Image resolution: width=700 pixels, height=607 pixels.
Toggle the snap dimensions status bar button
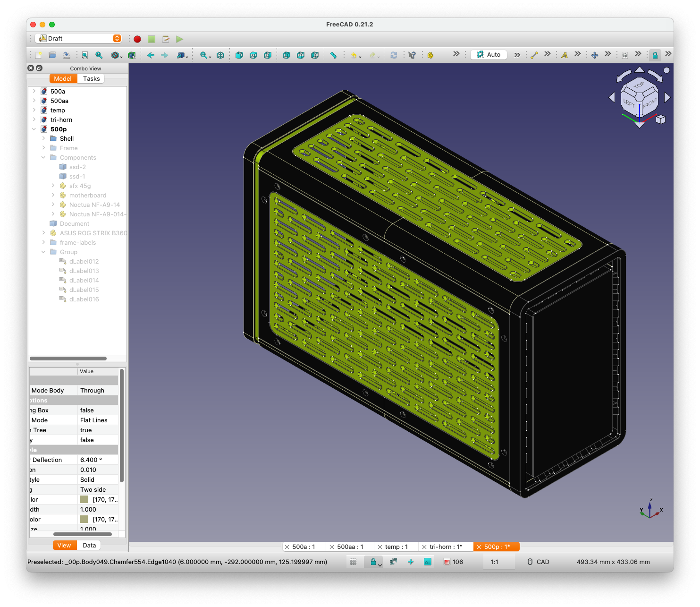(393, 562)
